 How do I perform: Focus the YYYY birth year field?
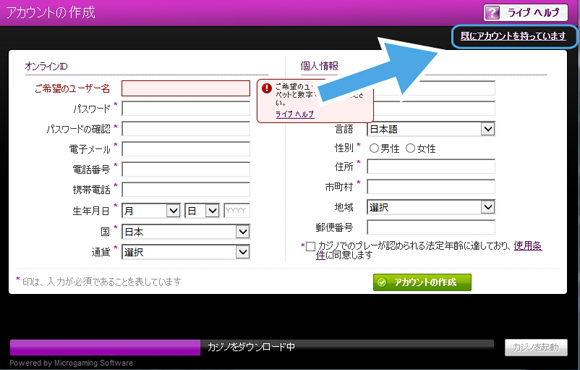pos(237,211)
